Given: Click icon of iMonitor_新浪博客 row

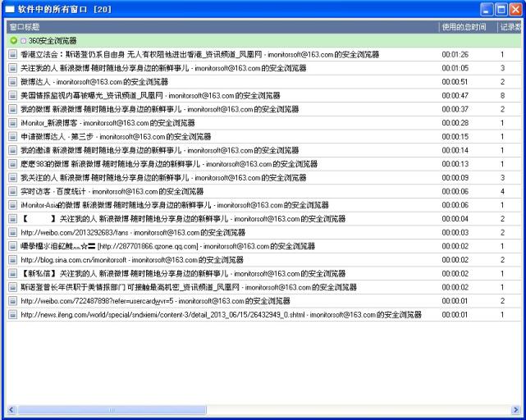Looking at the screenshot, I should tap(13, 123).
